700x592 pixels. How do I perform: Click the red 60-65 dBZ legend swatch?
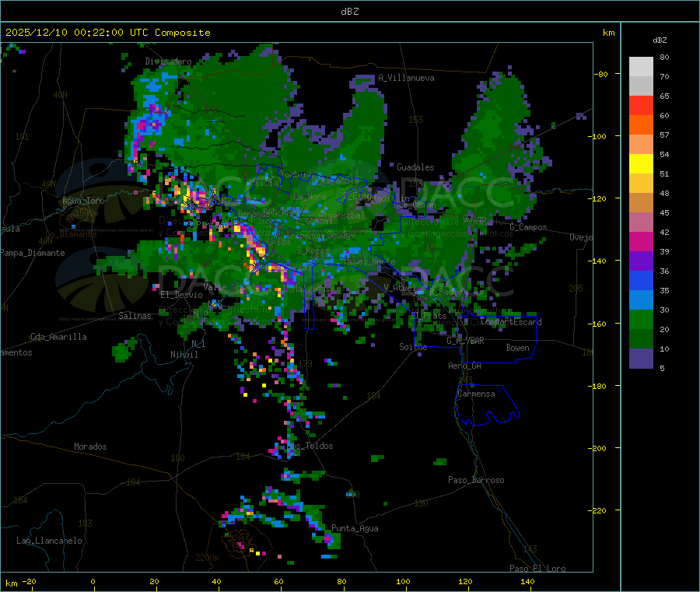641,105
